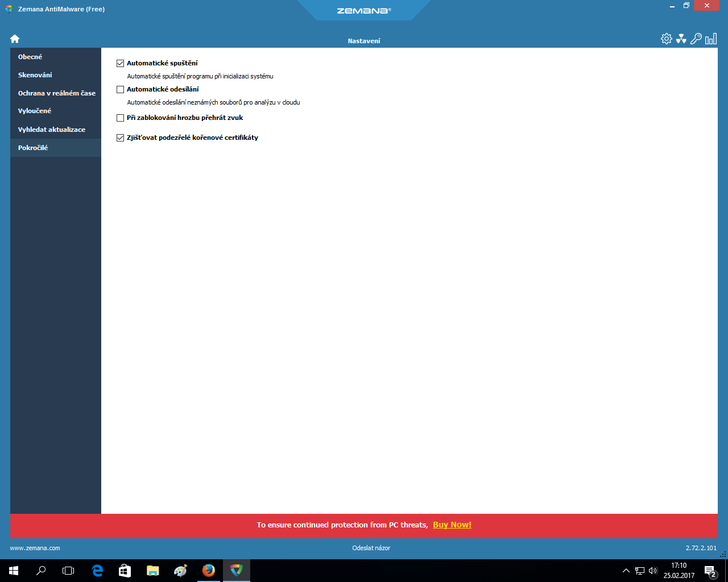The height and width of the screenshot is (582, 728).
Task: Select the Obecné settings tab
Action: tap(30, 57)
